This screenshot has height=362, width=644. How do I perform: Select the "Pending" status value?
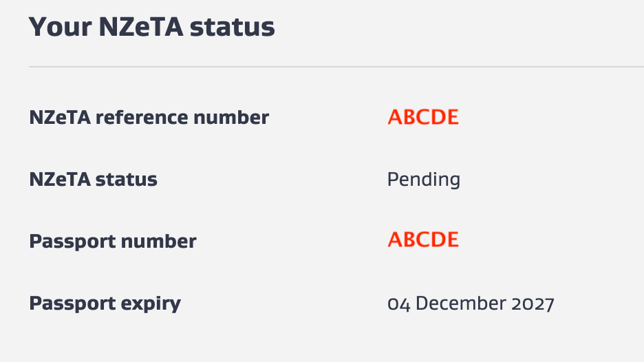click(x=423, y=180)
